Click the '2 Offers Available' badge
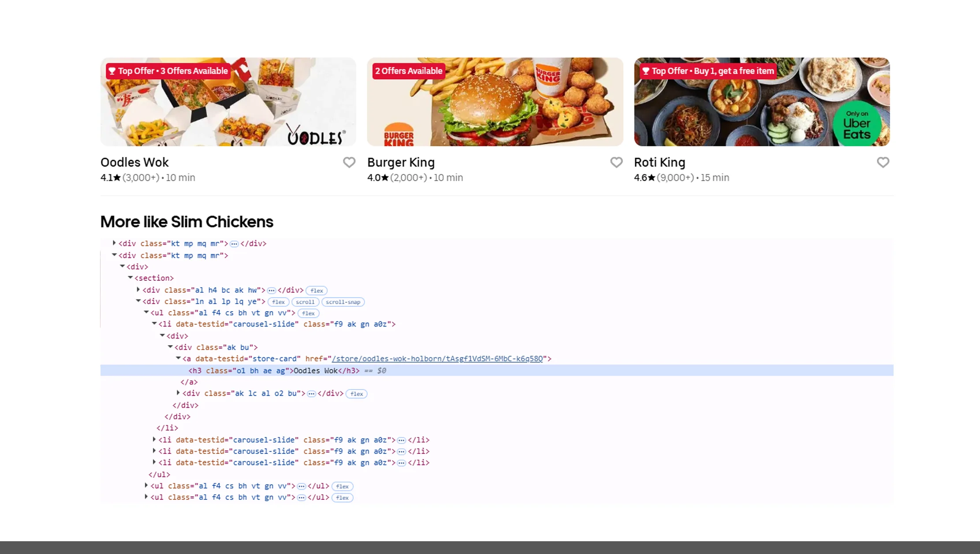 coord(408,71)
